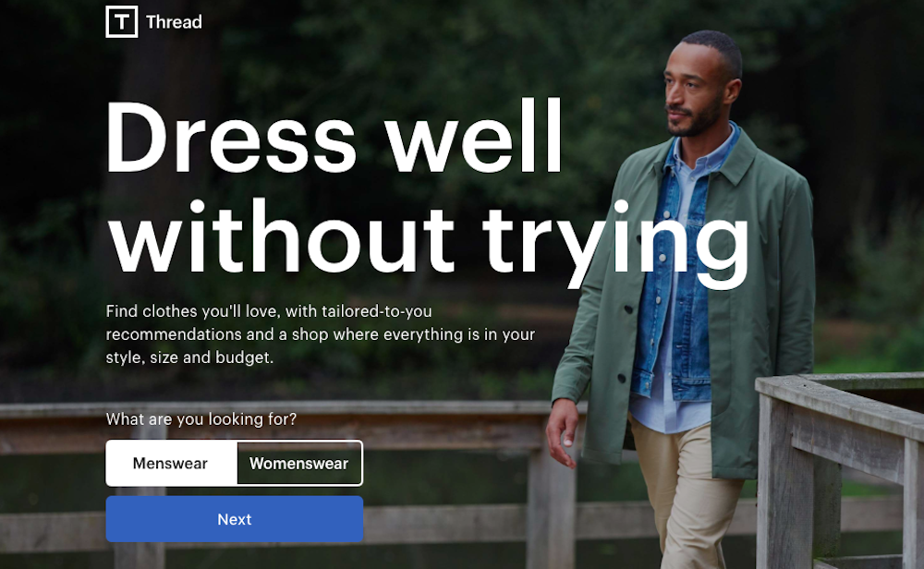Choose the Womenswear option
This screenshot has height=569, width=924.
pyautogui.click(x=298, y=463)
